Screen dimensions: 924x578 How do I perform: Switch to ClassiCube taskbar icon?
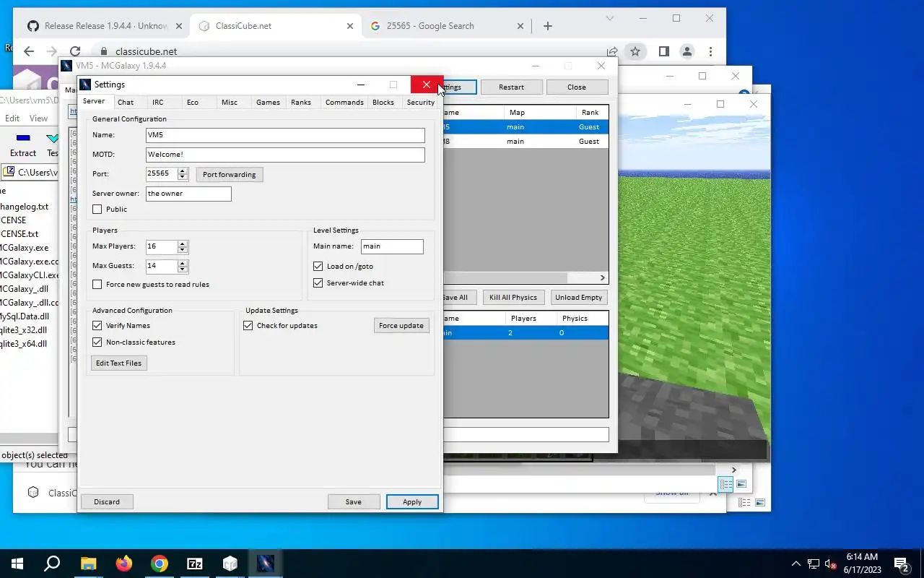(230, 564)
